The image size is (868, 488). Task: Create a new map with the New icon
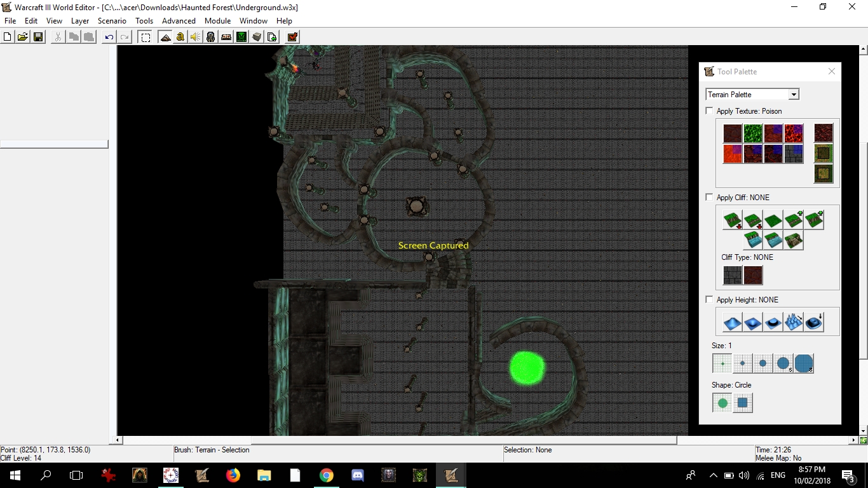[7, 37]
